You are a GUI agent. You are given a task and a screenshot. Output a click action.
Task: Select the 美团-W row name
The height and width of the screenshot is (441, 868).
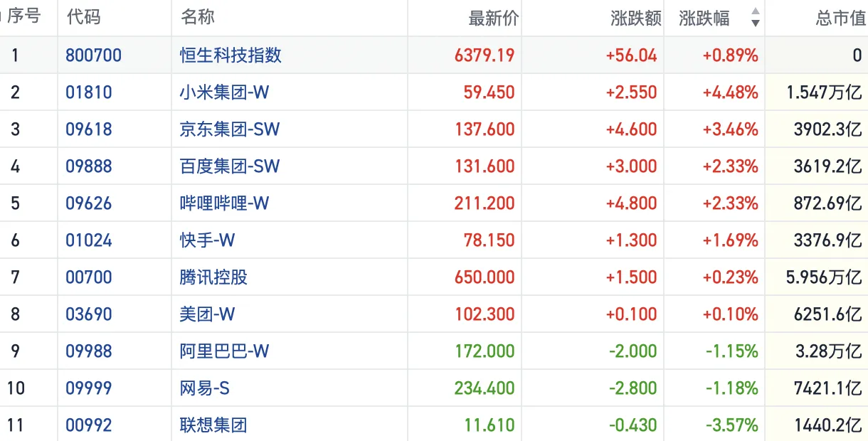coord(207,314)
